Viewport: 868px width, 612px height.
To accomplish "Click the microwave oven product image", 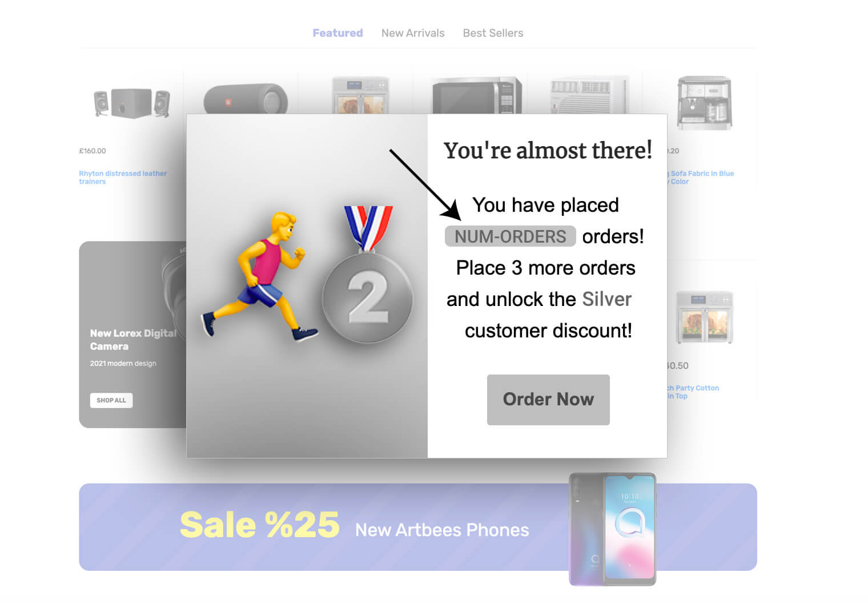I will tap(477, 95).
